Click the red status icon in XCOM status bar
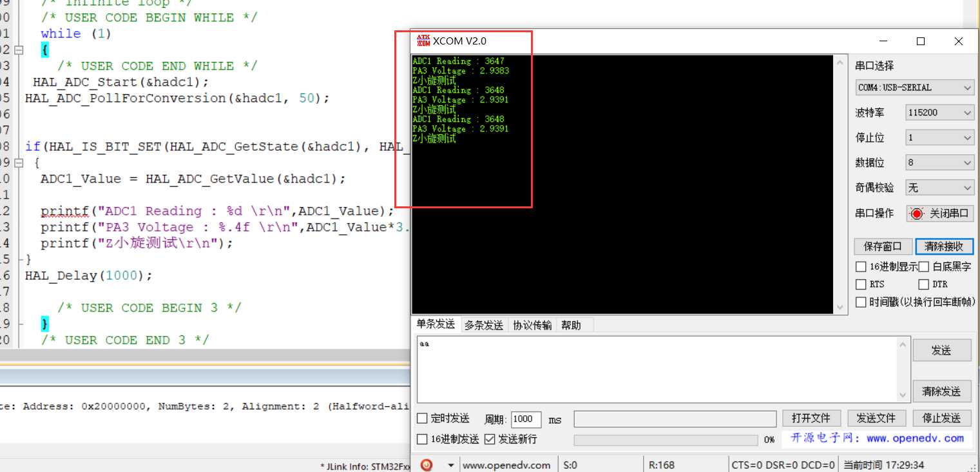Viewport: 980px width, 472px height. [x=426, y=465]
